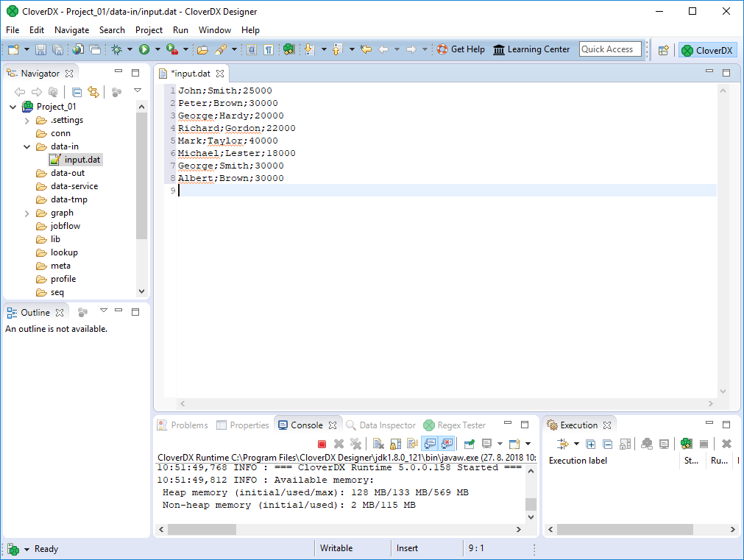Screen dimensions: 744x560
Task: Click the Open Perspective icon
Action: click(x=664, y=50)
